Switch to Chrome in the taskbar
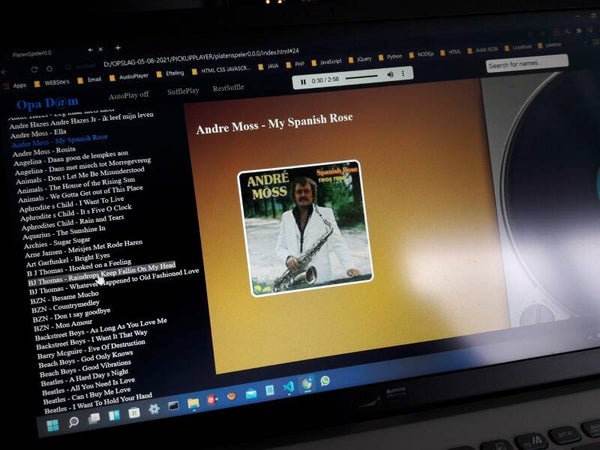600x450 pixels. click(307, 383)
